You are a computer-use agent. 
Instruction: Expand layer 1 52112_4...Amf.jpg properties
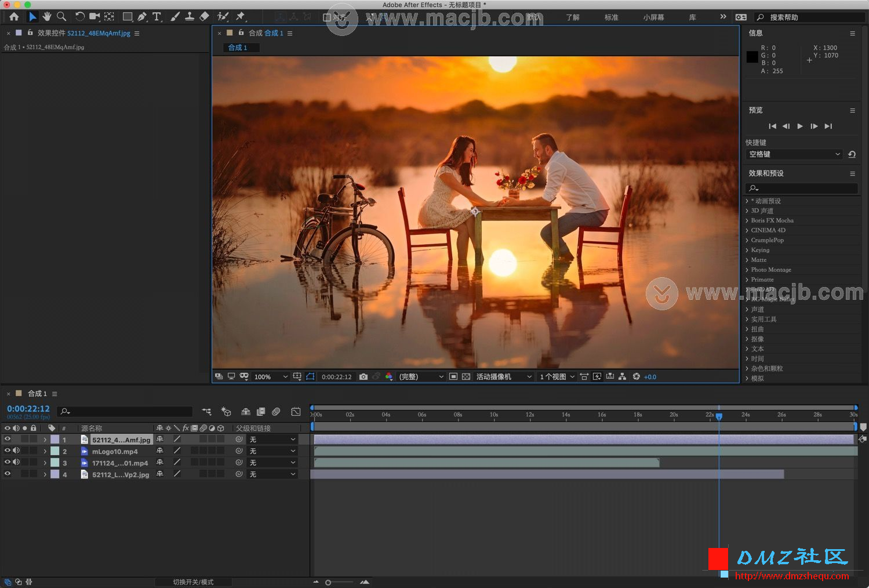point(45,440)
